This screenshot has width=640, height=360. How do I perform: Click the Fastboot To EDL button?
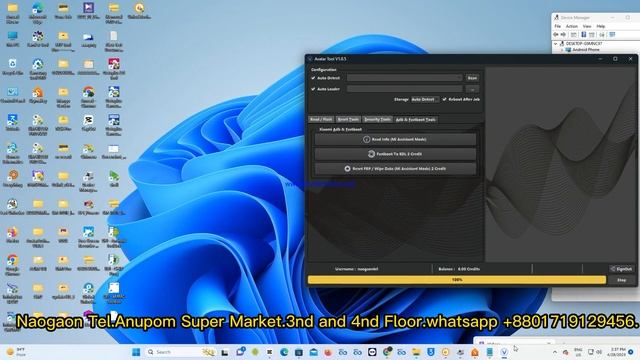click(x=395, y=154)
